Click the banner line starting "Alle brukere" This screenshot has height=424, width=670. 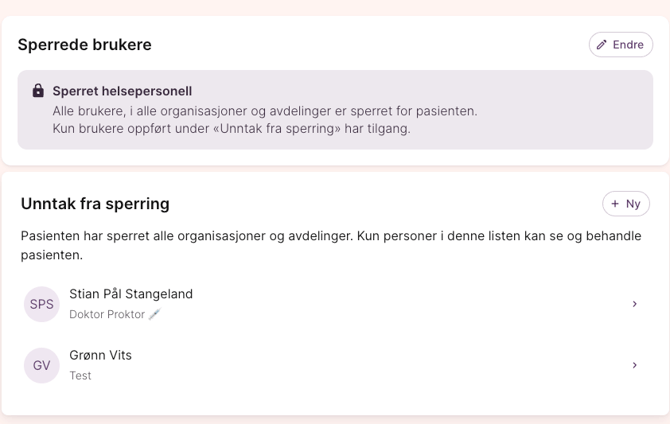(x=265, y=111)
